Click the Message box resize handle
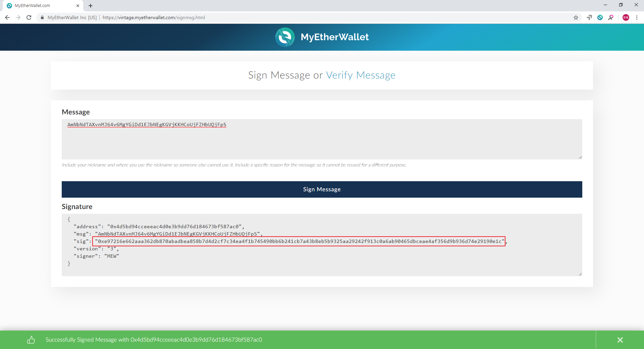The height and width of the screenshot is (349, 644). point(580,157)
